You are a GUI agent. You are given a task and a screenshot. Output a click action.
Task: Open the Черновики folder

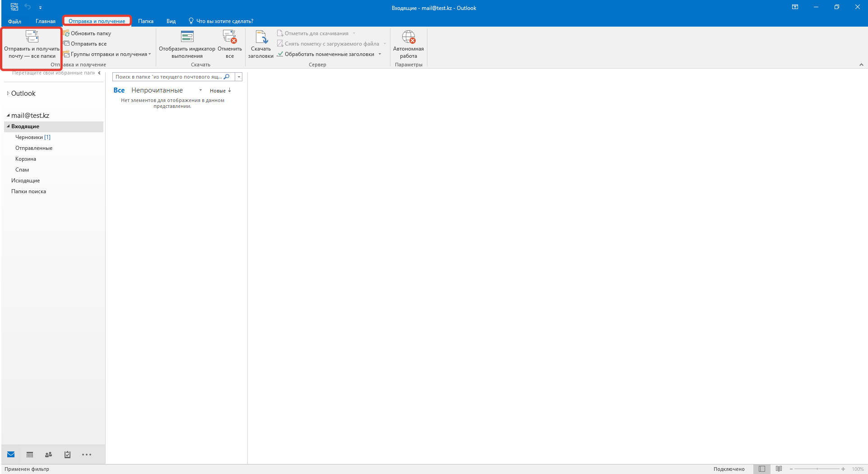click(33, 137)
